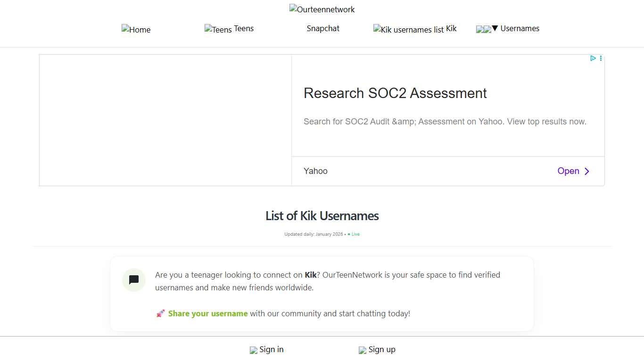Click the Ourteennetwork logo image

(x=322, y=9)
